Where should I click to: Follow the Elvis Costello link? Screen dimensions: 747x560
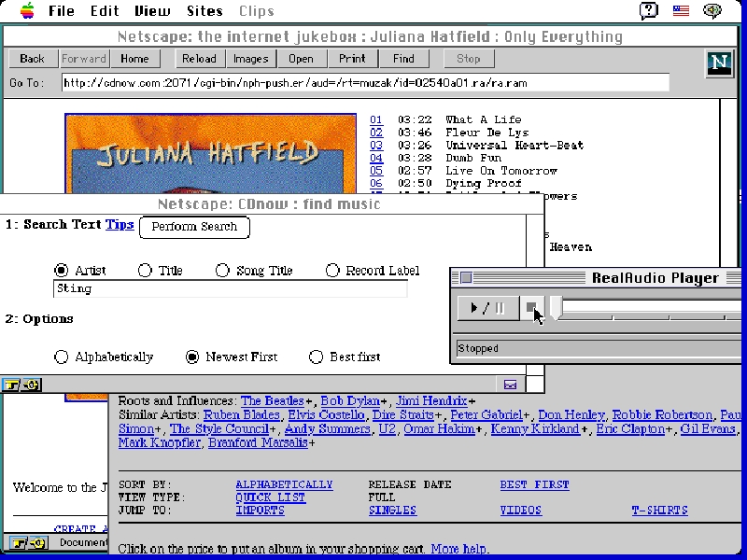point(326,414)
